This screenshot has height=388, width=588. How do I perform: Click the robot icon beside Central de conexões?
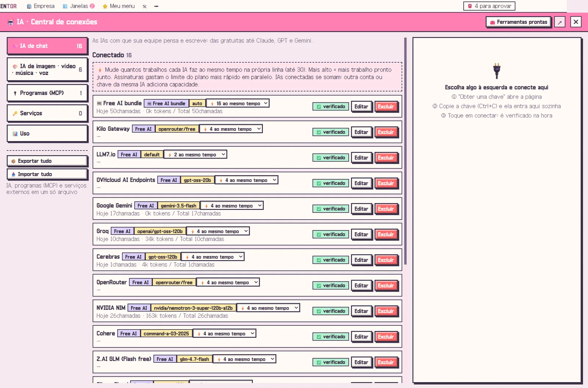[11, 22]
